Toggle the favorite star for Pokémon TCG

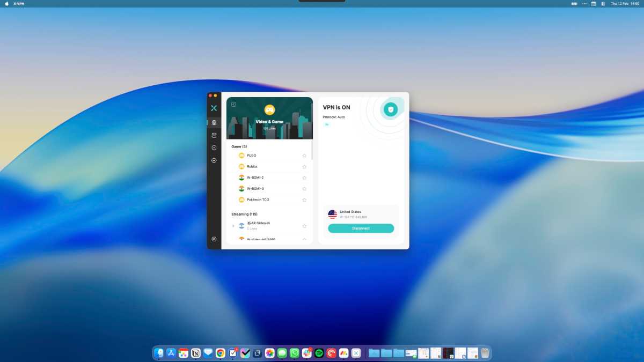(304, 200)
